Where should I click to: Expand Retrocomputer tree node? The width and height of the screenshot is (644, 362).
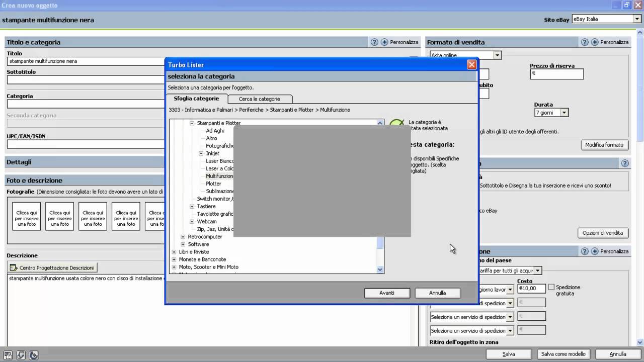[x=183, y=237]
